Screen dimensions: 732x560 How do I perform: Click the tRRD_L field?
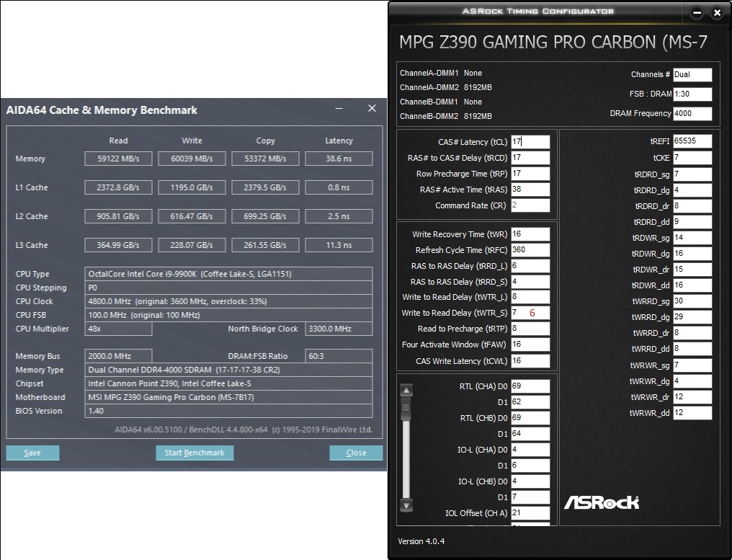click(x=530, y=266)
